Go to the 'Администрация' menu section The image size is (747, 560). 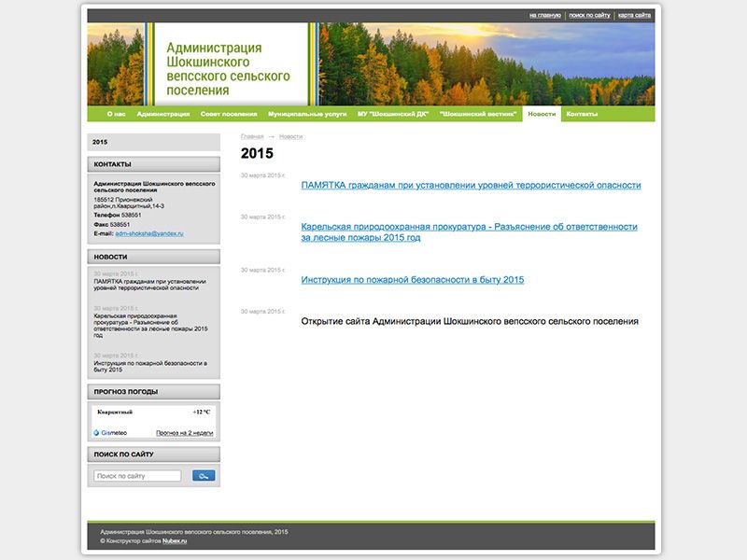[x=162, y=114]
